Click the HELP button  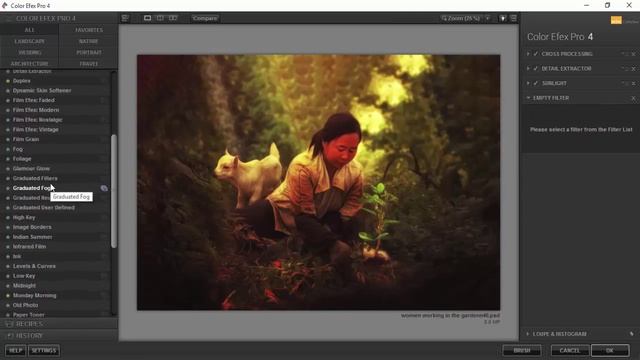tap(16, 351)
